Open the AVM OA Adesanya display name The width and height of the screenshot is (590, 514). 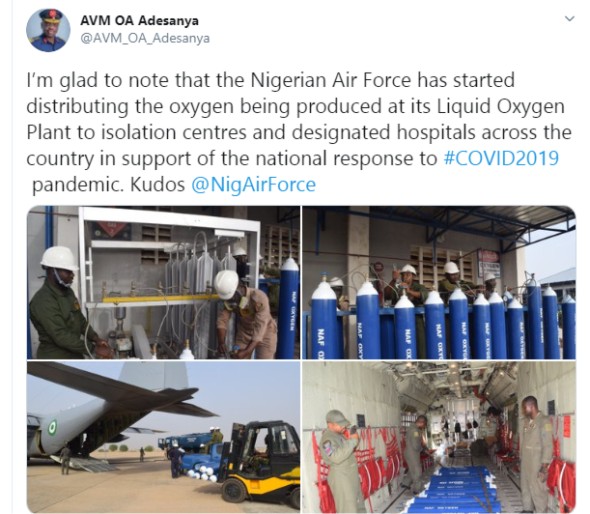139,20
